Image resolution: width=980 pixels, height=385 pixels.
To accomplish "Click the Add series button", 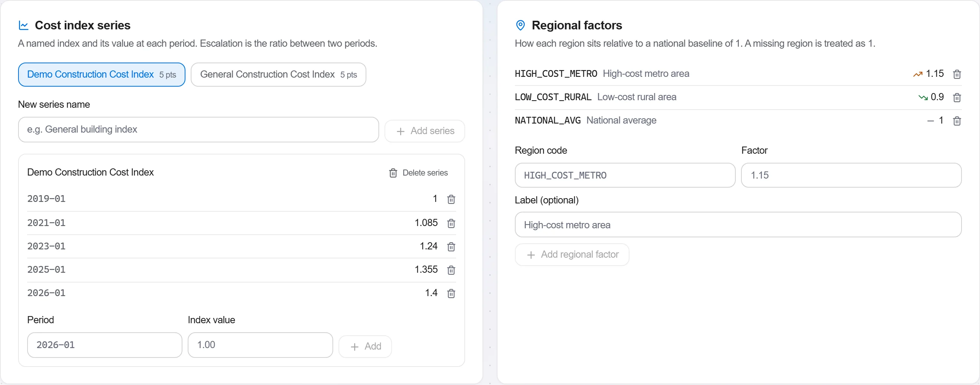I will click(x=424, y=131).
